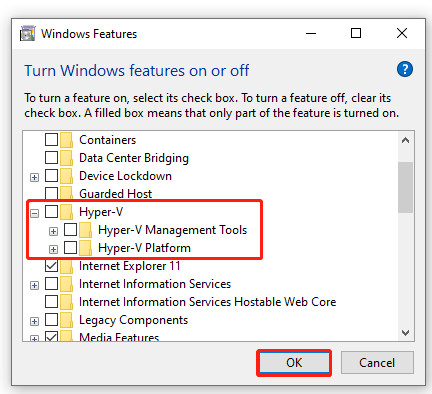432x394 pixels.
Task: Select the Guarded Host label
Action: (116, 194)
